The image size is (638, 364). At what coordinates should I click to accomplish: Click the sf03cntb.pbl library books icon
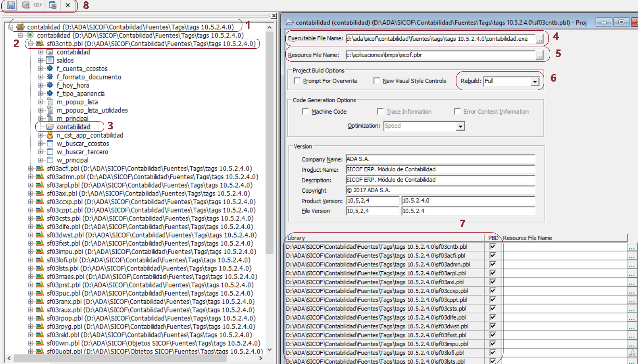click(40, 44)
